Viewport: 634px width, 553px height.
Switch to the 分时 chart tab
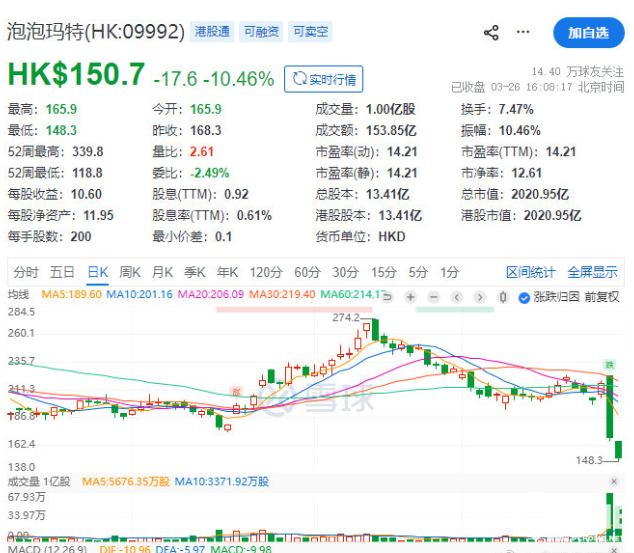26,272
